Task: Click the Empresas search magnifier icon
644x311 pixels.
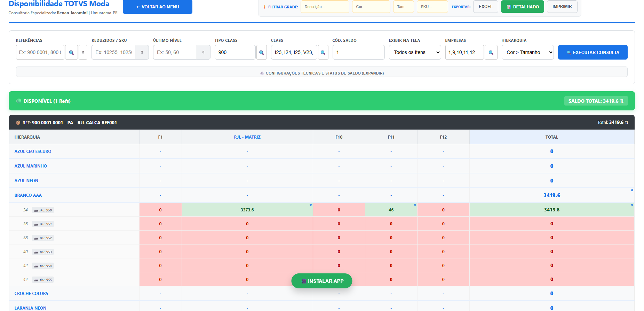Action: click(491, 52)
